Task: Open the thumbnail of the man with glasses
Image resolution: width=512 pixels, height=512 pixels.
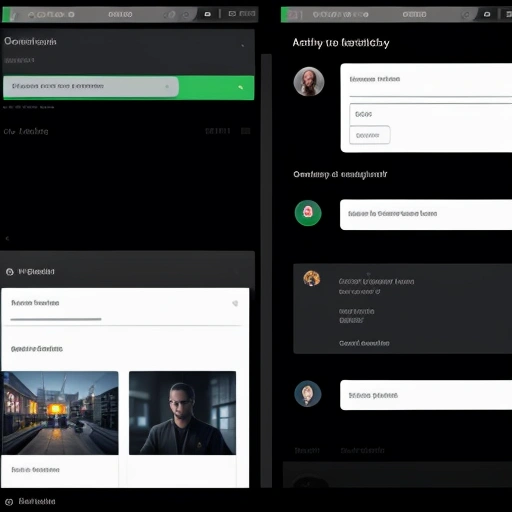Action: tap(182, 413)
